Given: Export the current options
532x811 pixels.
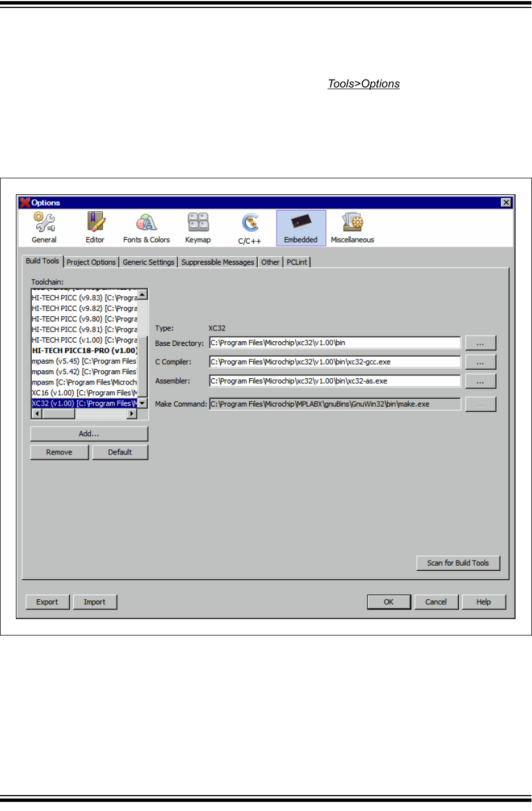Looking at the screenshot, I should (47, 601).
